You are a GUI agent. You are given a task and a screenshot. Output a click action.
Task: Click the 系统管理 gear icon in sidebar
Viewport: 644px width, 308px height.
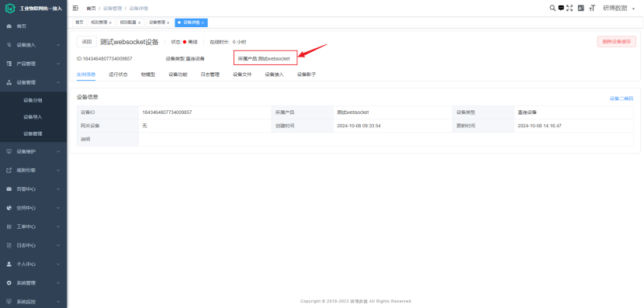(9, 283)
